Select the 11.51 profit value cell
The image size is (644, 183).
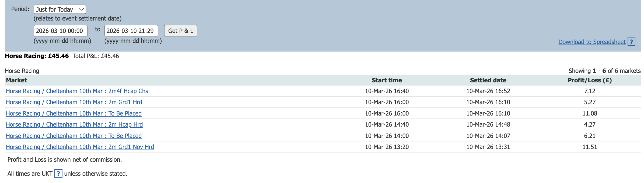click(590, 147)
